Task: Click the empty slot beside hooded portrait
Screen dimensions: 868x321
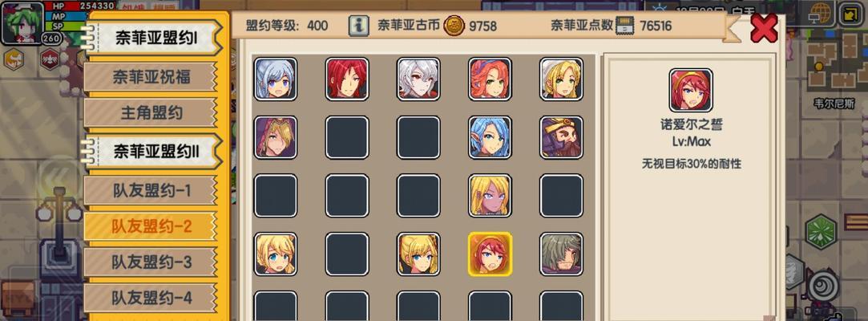Action: tap(347, 137)
